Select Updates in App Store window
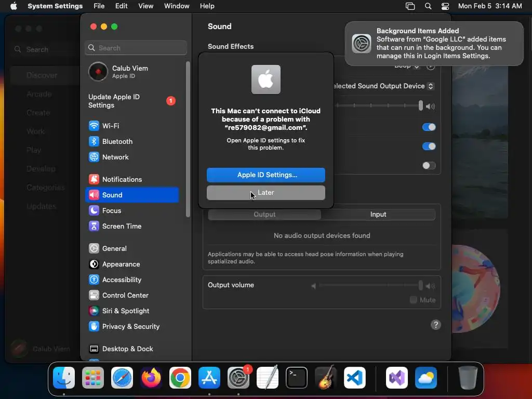This screenshot has width=532, height=399. point(42,206)
